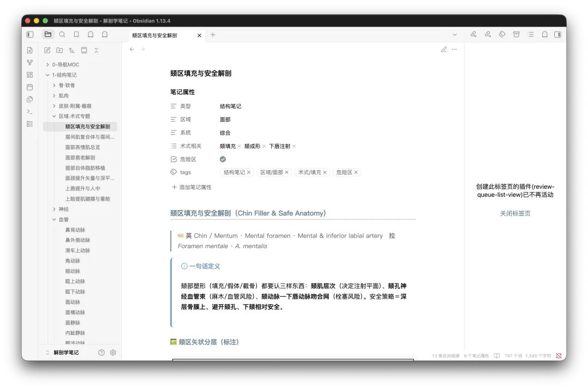Viewport: 588px width, 389px height.
Task: Open the bookmarks tab in left sidebar
Action: (76, 34)
